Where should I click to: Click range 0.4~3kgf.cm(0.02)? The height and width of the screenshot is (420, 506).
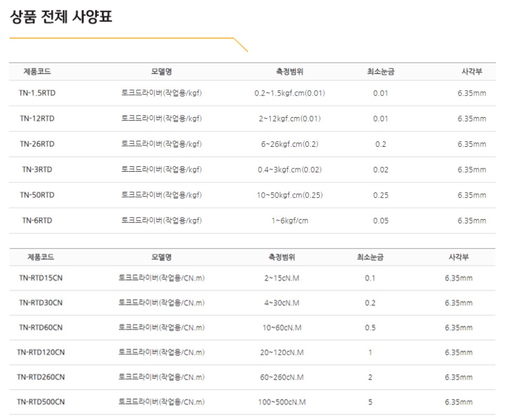click(x=290, y=170)
